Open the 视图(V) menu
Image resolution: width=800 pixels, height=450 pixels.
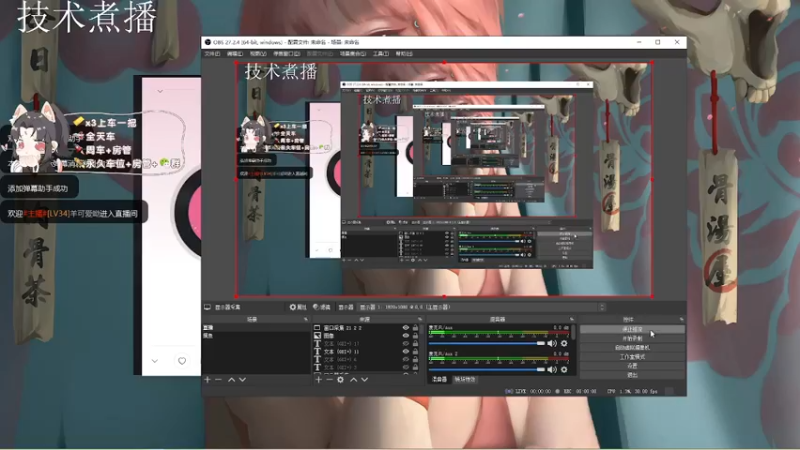(258, 54)
